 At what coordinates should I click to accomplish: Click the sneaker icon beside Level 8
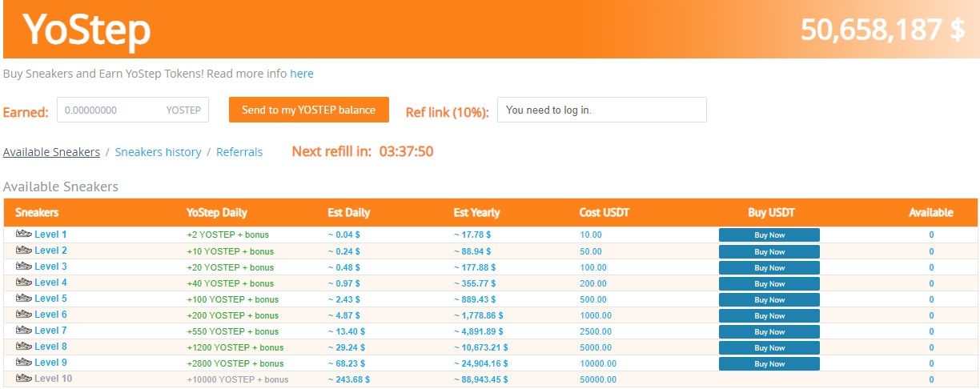point(23,347)
